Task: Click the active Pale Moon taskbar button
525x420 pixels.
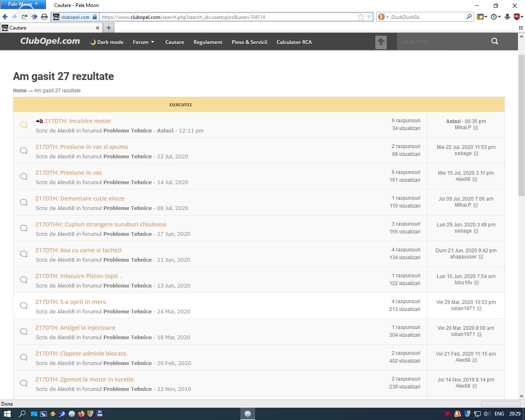Action: tap(248, 414)
